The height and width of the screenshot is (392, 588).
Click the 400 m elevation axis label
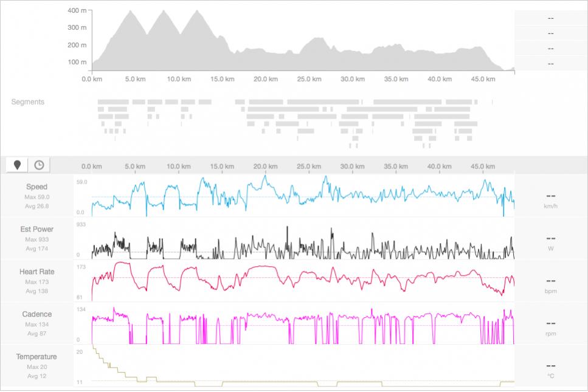(77, 10)
